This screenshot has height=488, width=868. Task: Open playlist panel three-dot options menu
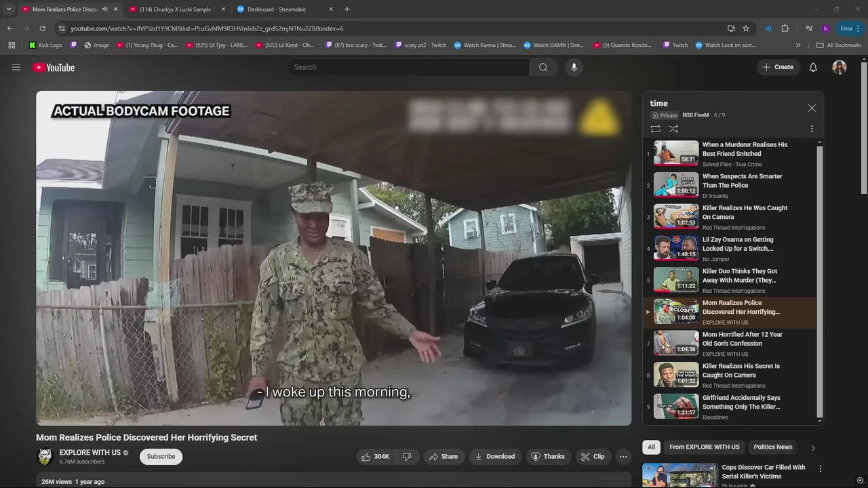coord(812,129)
